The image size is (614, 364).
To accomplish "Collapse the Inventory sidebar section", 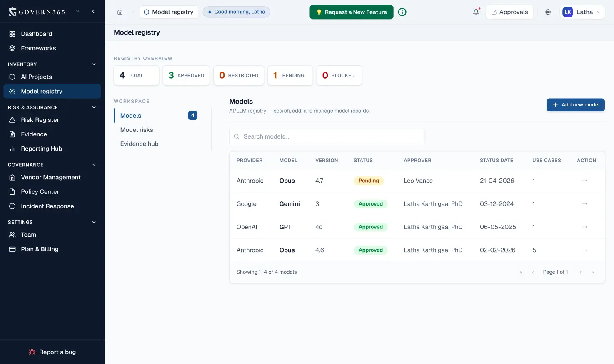I will tap(94, 64).
